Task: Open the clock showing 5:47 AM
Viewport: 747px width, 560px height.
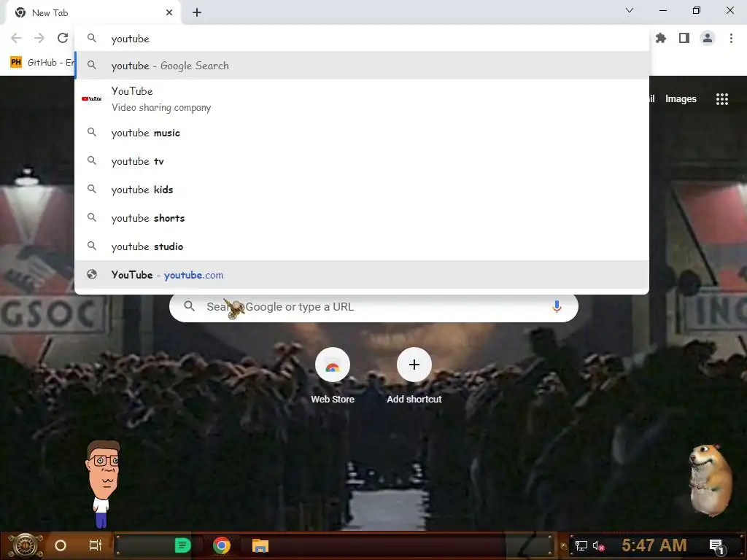Action: 654,545
